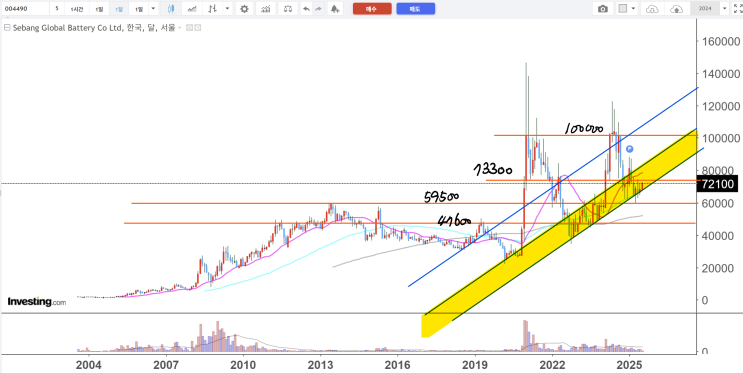This screenshot has width=743, height=373.
Task: Select the 1시간 interval
Action: [77, 9]
